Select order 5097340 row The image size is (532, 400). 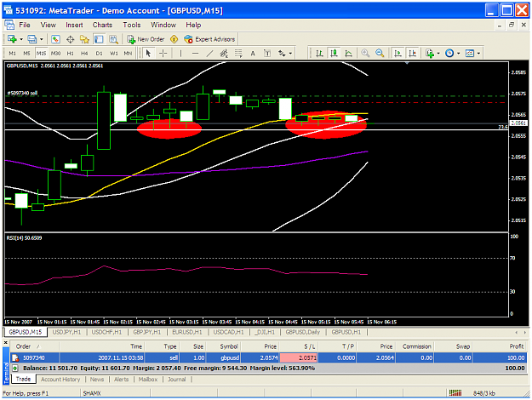268,358
